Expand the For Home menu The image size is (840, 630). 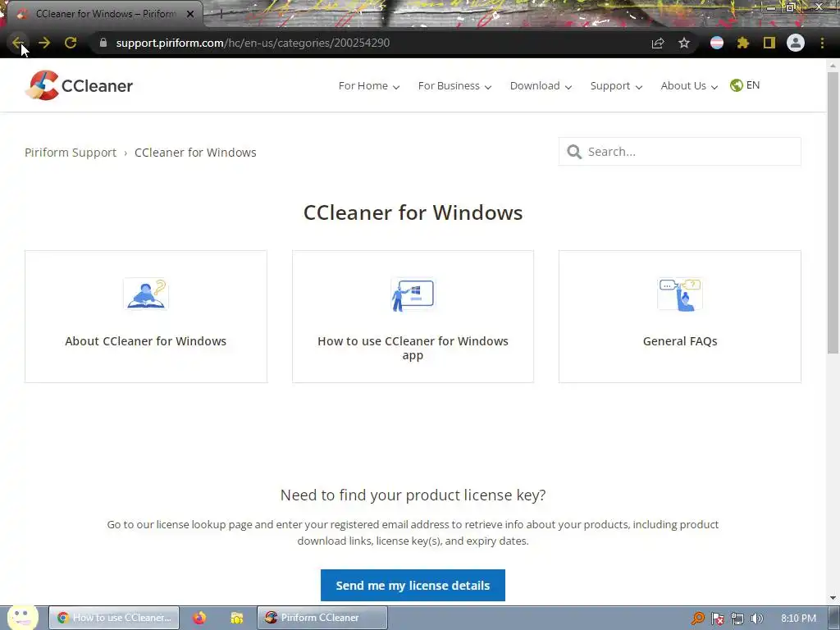coord(368,85)
